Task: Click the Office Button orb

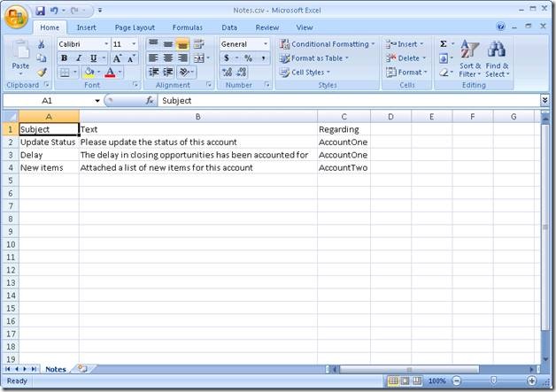Action: (17, 17)
